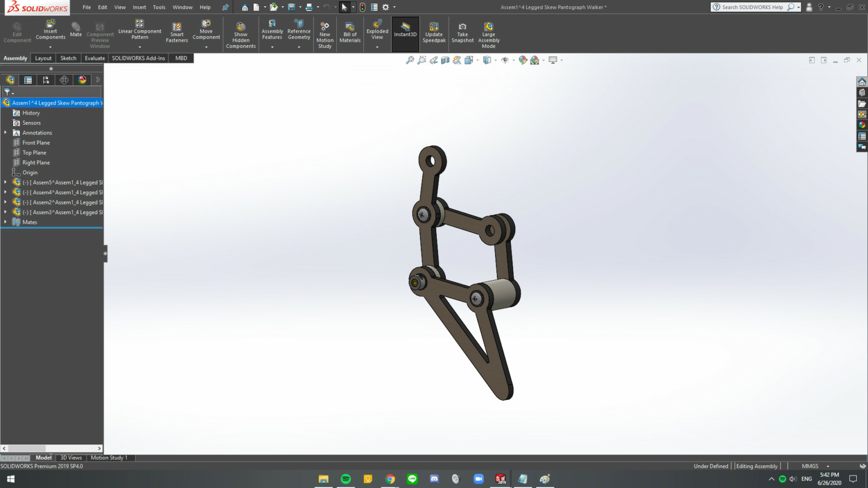
Task: Open Linear Component Pattern tool
Action: click(x=140, y=30)
